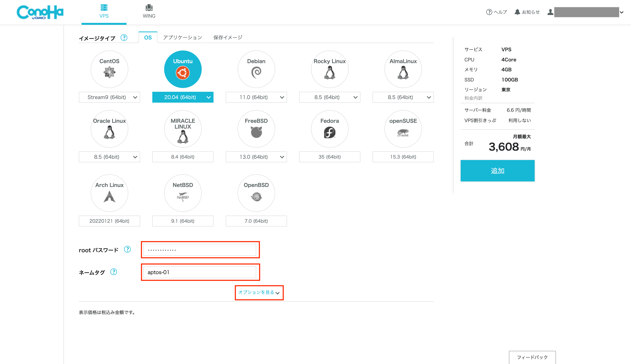Image resolution: width=631 pixels, height=364 pixels.
Task: Select the FreeBSD image
Action: click(x=256, y=129)
